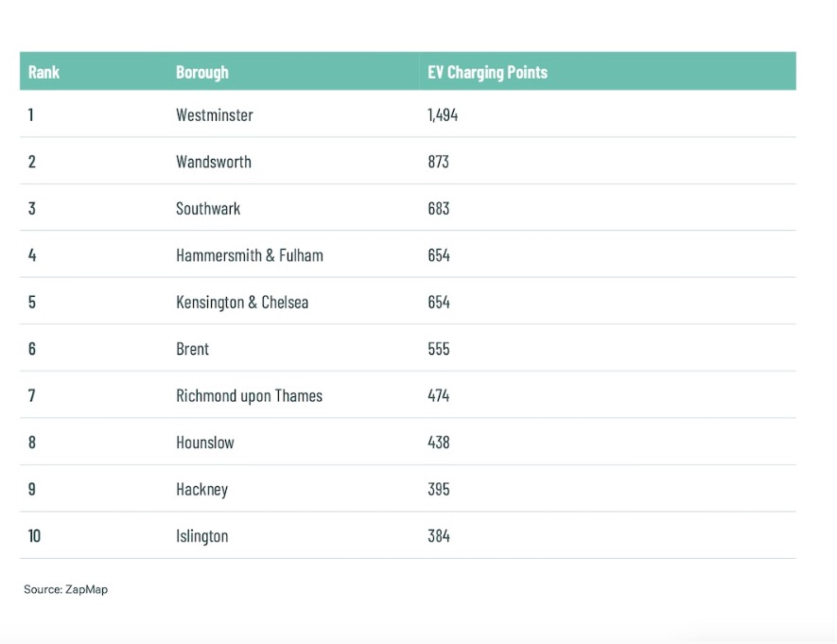Viewport: 837px width, 644px height.
Task: Click the Hounslow borough cell
Action: tap(204, 443)
